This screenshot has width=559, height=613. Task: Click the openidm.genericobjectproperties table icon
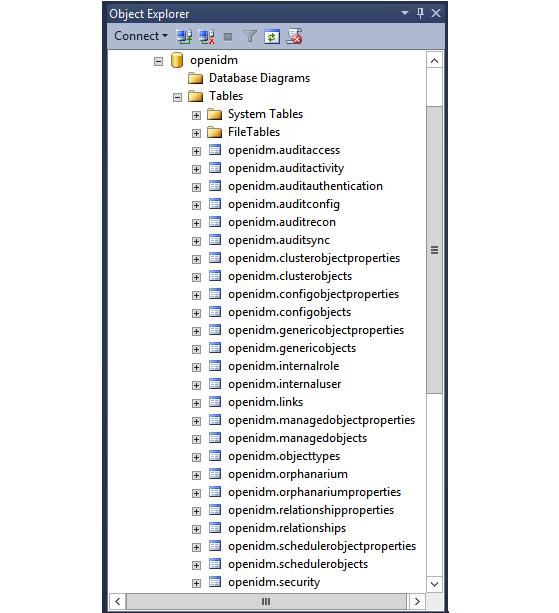coord(215,330)
